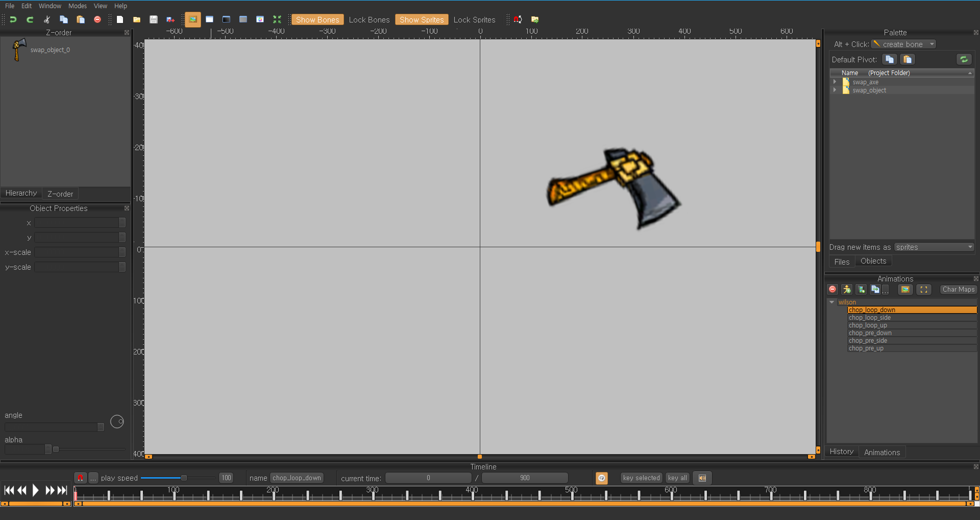The image size is (980, 520).
Task: Open the 'Drag new items as' sprites dropdown
Action: point(934,247)
